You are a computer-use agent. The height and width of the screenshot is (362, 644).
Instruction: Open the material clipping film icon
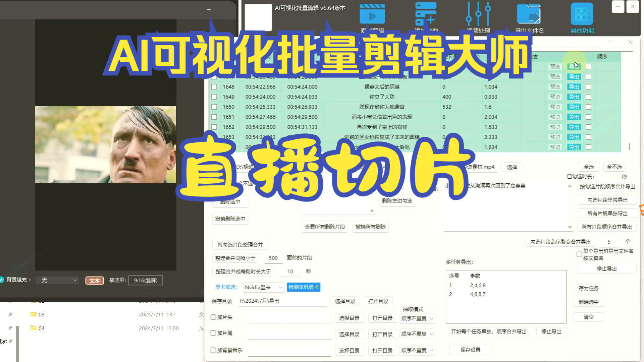tap(372, 14)
